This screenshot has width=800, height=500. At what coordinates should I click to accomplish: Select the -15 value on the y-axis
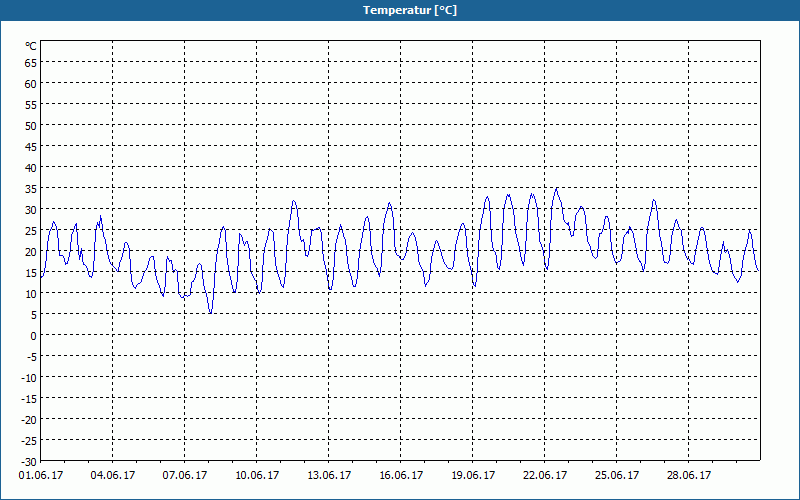(29, 398)
